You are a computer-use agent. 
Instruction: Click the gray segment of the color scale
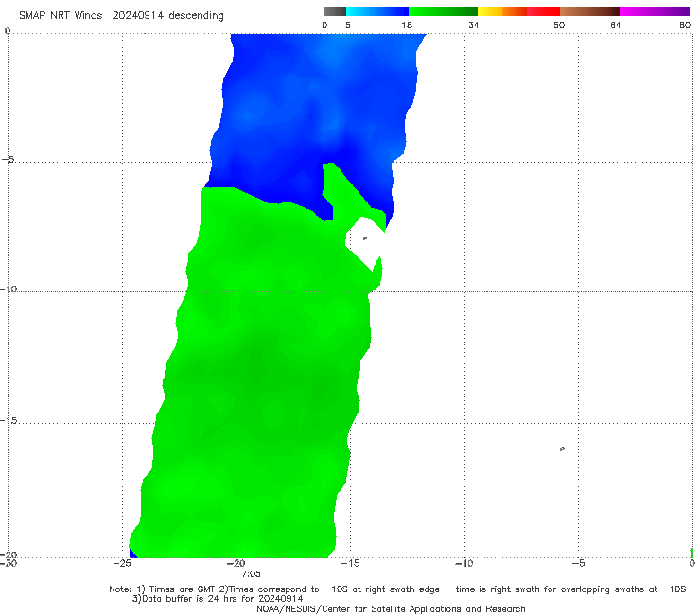(x=335, y=11)
